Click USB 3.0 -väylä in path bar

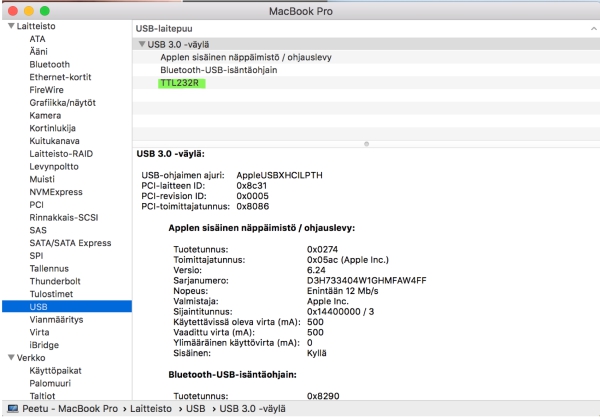point(253,408)
